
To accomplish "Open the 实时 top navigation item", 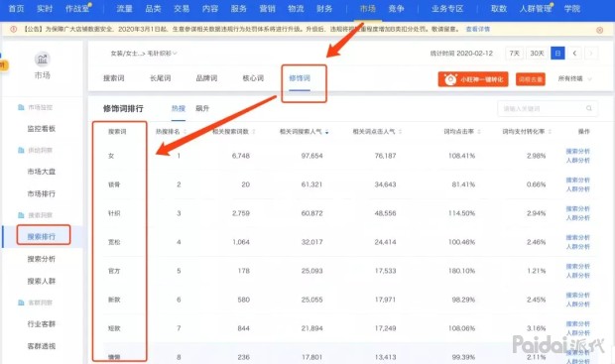I will [45, 9].
